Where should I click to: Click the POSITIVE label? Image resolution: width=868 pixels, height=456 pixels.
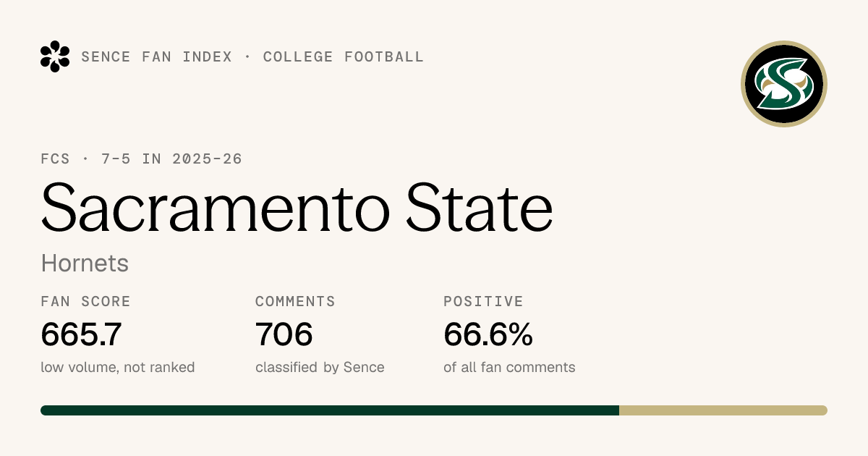click(483, 302)
